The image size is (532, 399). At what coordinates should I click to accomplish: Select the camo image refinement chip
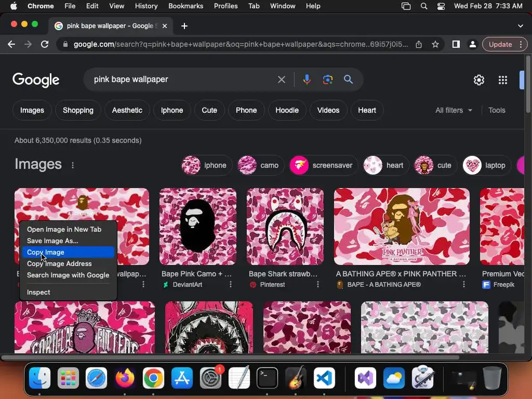261,165
